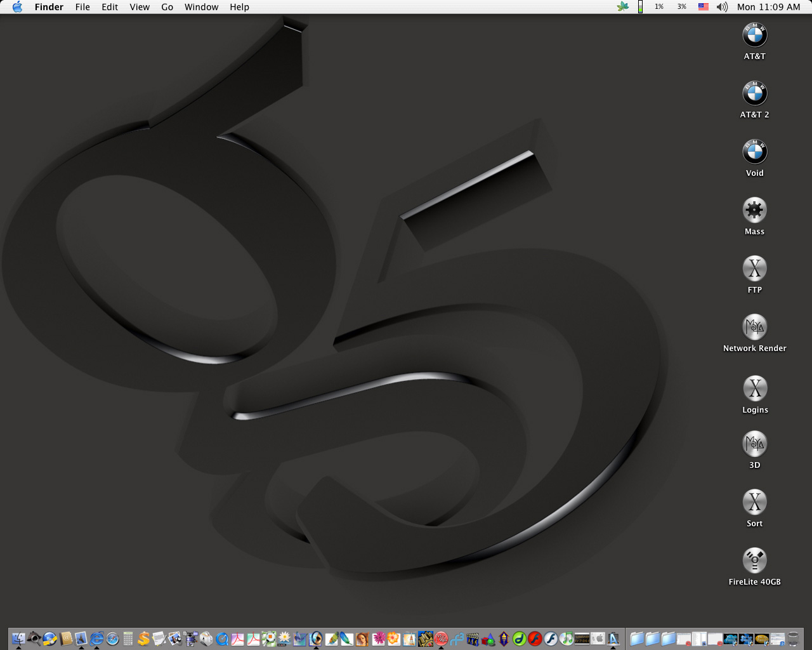The height and width of the screenshot is (650, 812).
Task: Open the Trash in the Dock
Action: (793, 638)
